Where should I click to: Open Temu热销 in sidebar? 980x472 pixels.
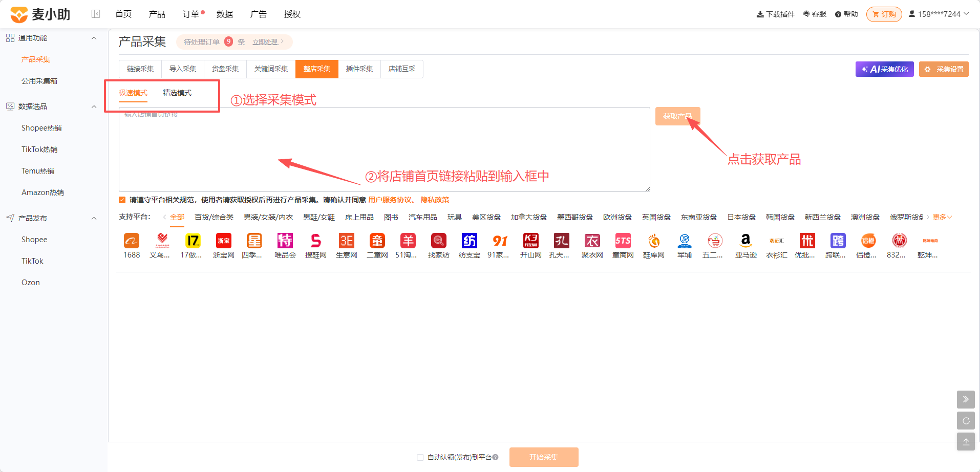[38, 171]
